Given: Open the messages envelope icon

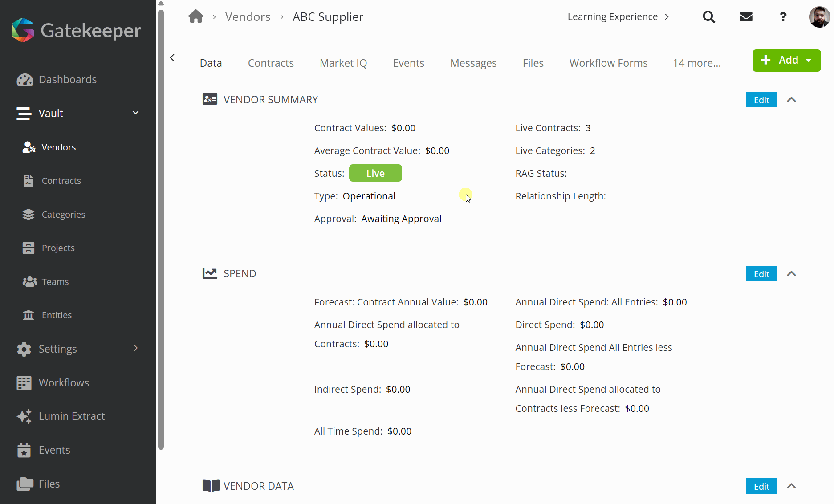Looking at the screenshot, I should [x=746, y=17].
